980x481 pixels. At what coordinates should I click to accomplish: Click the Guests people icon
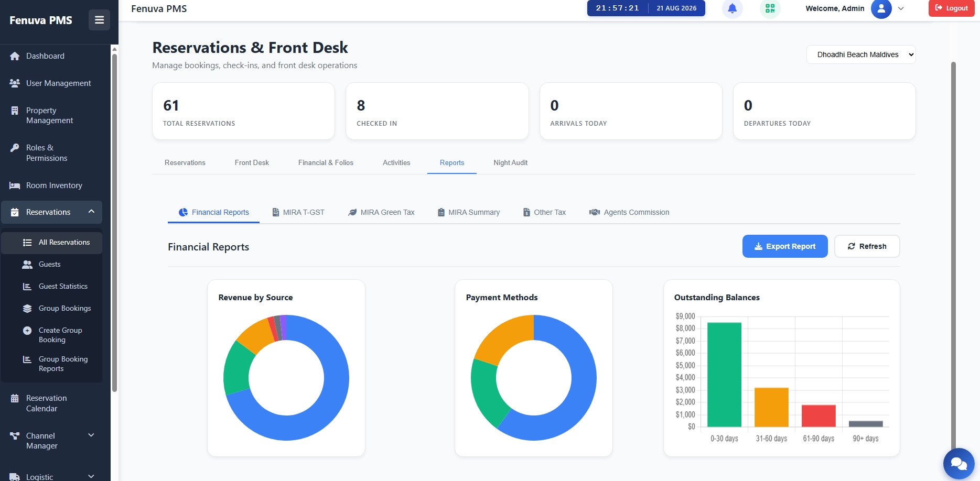(x=27, y=265)
